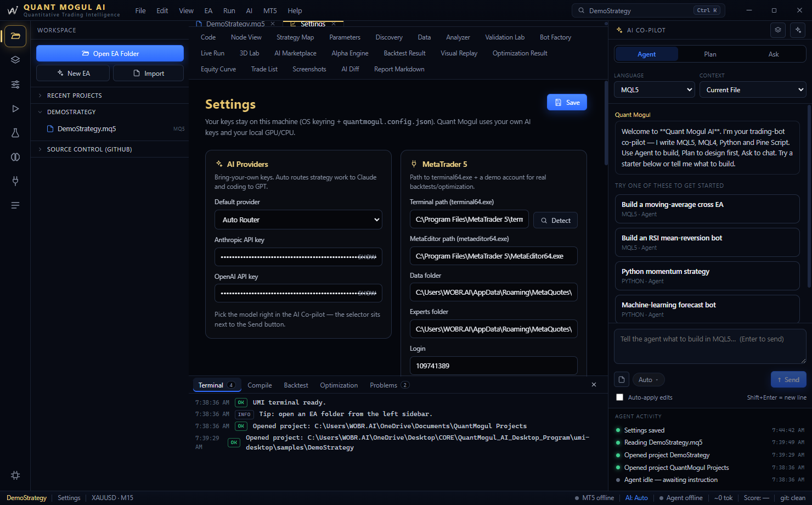Select Agent mode in co-pilot
This screenshot has width=812, height=505.
(x=647, y=54)
